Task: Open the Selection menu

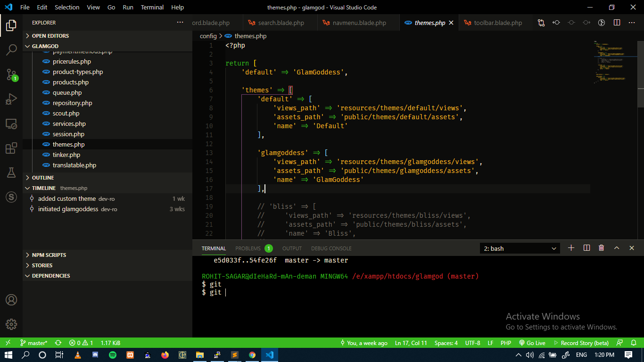Action: 67,7
